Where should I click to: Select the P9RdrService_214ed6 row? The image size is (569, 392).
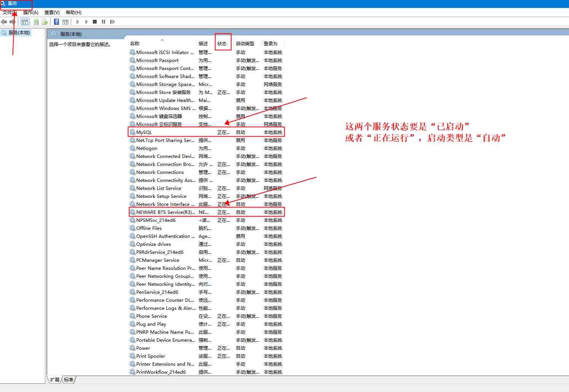pos(206,252)
